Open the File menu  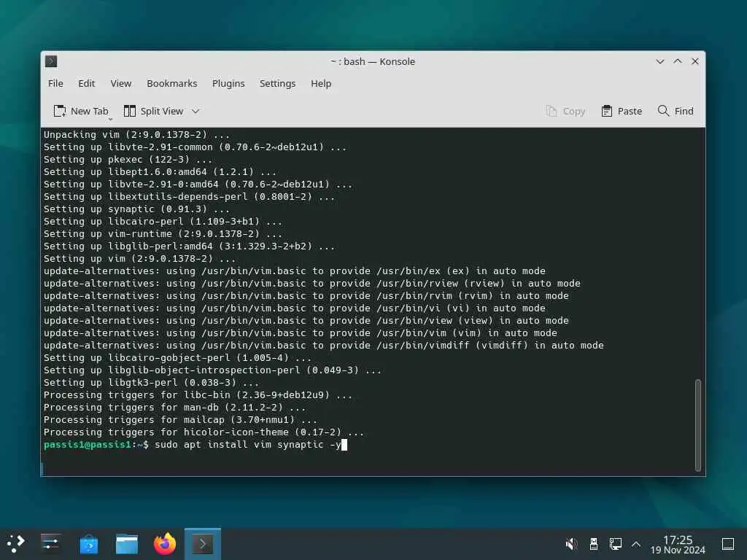55,83
